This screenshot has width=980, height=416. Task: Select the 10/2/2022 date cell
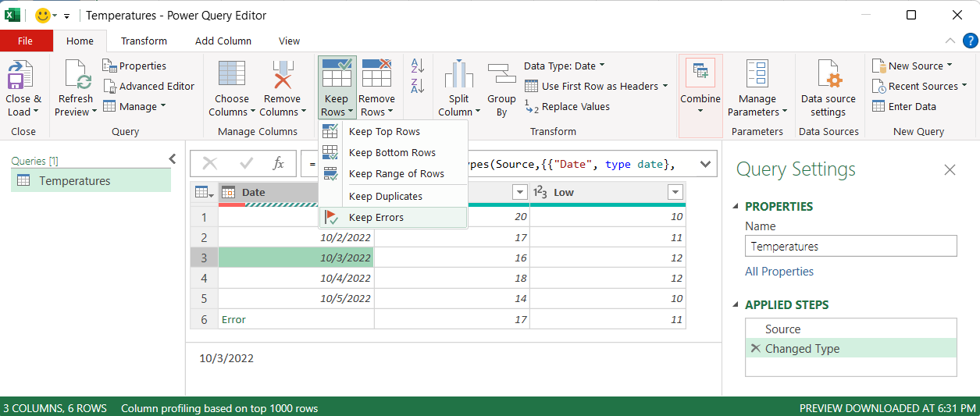296,237
